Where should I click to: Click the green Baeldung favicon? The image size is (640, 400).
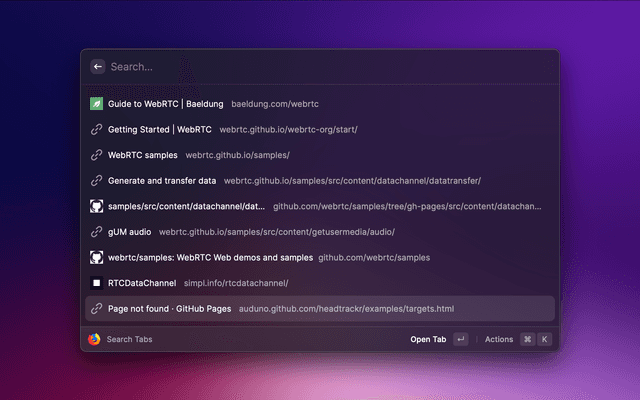coord(97,103)
